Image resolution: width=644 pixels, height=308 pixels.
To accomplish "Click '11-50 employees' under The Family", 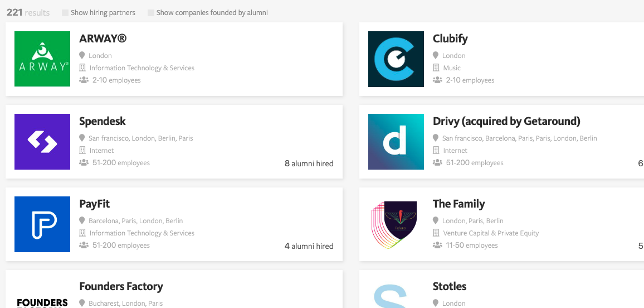I will 472,246.
